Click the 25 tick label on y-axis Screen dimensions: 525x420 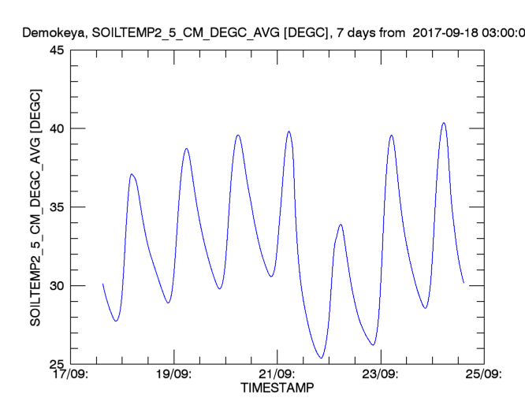(x=57, y=364)
